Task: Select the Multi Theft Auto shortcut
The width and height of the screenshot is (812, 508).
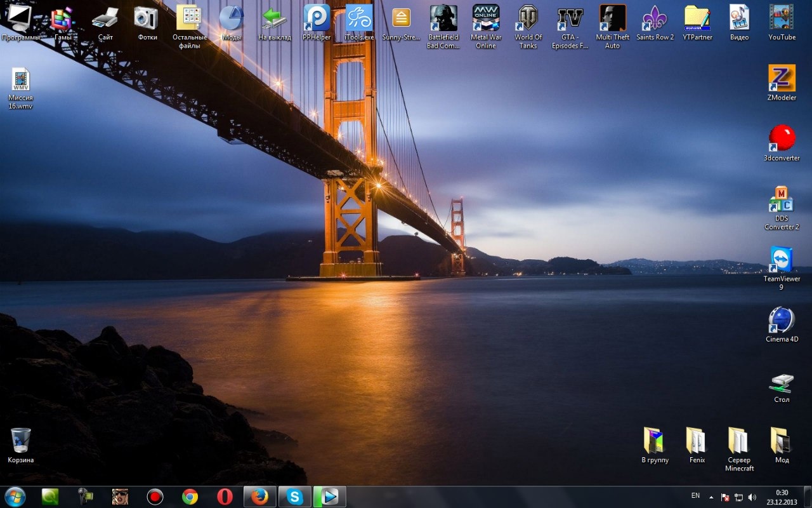Action: 612,18
